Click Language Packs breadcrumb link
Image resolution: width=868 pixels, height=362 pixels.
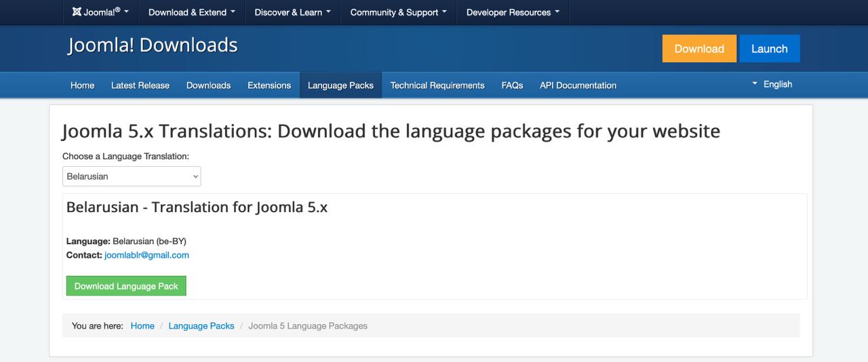201,326
